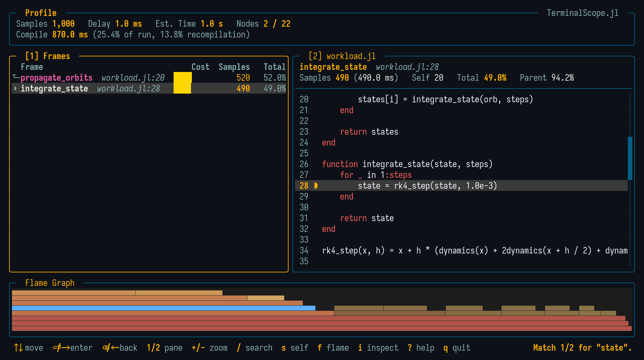Switch to the [1] Frames pane

tap(47, 56)
